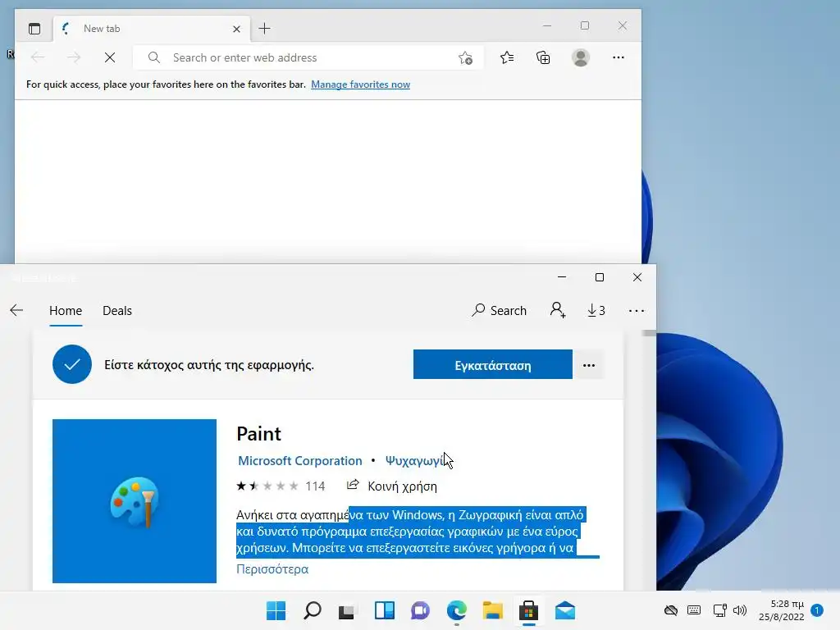Stop page loading in Edge
The image size is (840, 630).
point(110,57)
